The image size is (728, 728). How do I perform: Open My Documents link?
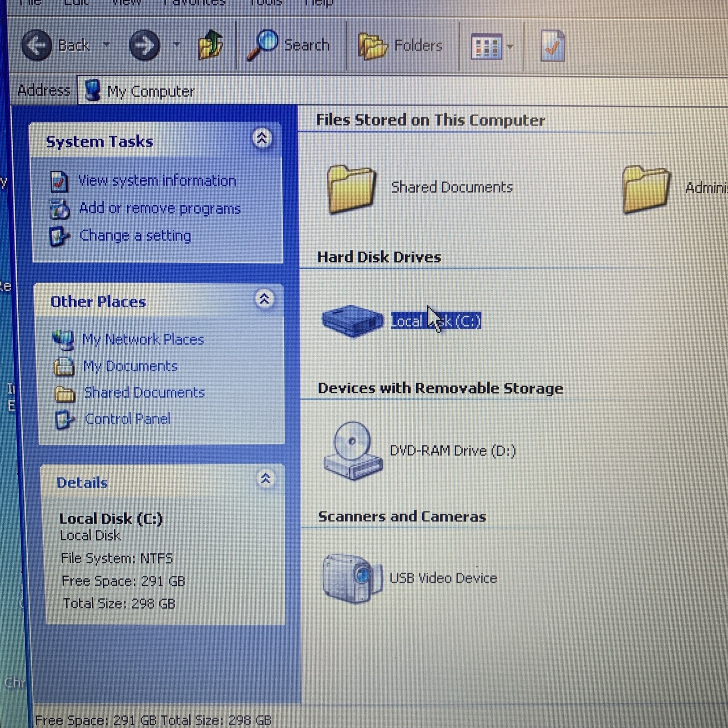pyautogui.click(x=130, y=366)
